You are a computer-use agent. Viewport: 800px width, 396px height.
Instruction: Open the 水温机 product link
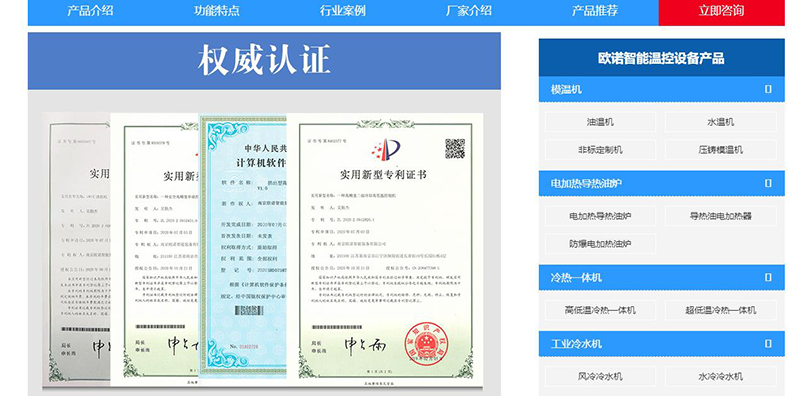click(x=720, y=122)
